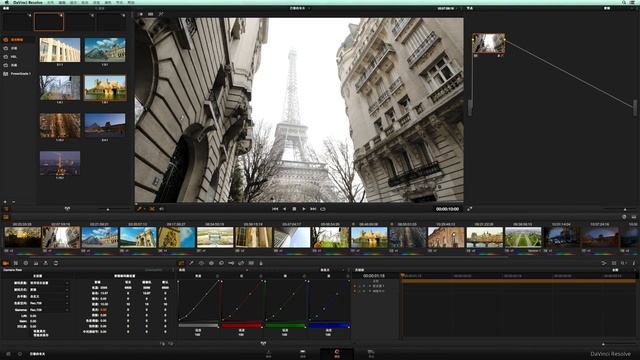The image size is (640, 360).
Task: Open the Sizing palette icon
Action: (x=241, y=263)
